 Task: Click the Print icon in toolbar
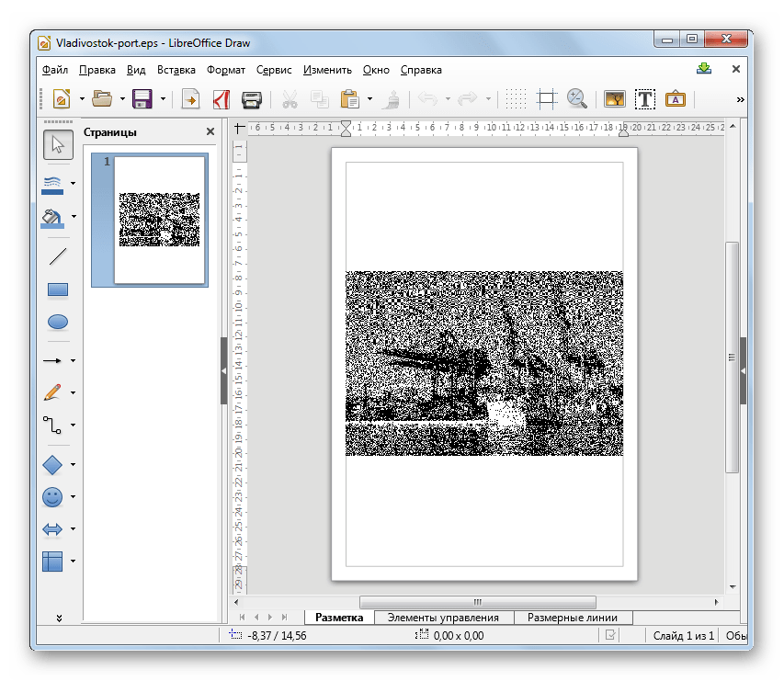251,98
